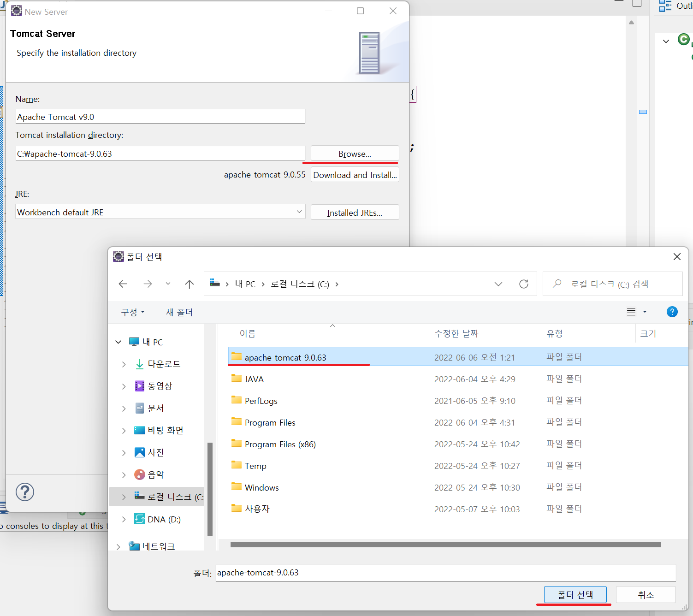The height and width of the screenshot is (616, 693).
Task: Click Tomcat installation directory field
Action: tap(160, 154)
